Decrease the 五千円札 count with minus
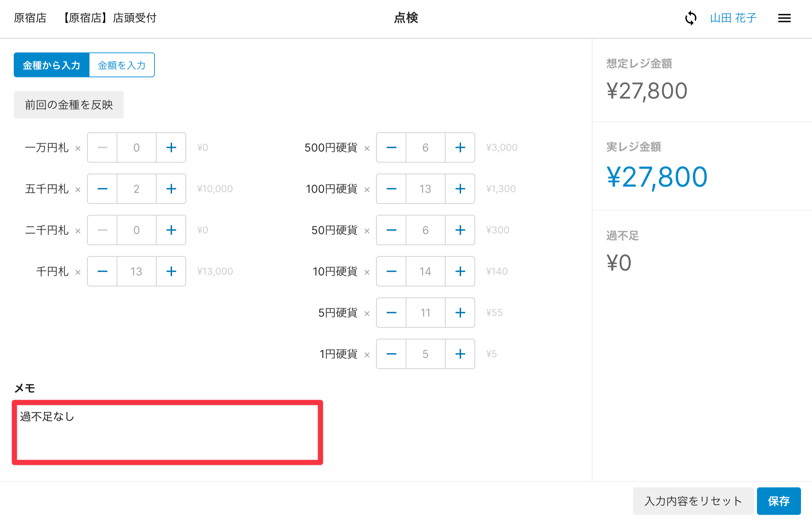812x524 pixels. click(x=102, y=189)
